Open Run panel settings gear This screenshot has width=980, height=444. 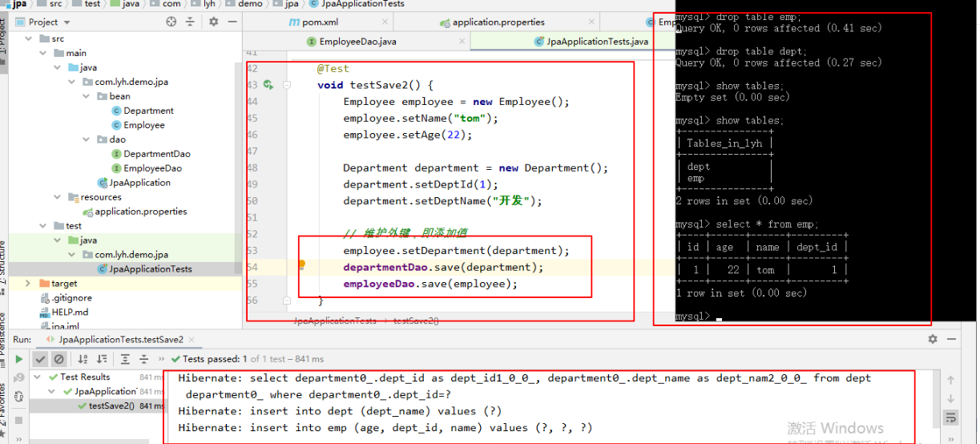[933, 339]
